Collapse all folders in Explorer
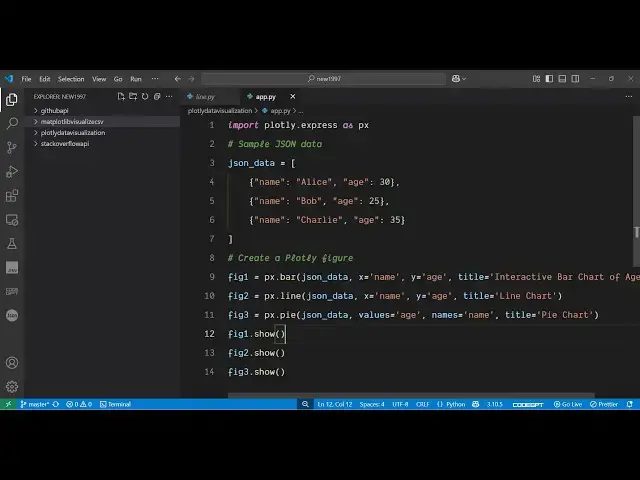This screenshot has height=480, width=640. point(157,96)
